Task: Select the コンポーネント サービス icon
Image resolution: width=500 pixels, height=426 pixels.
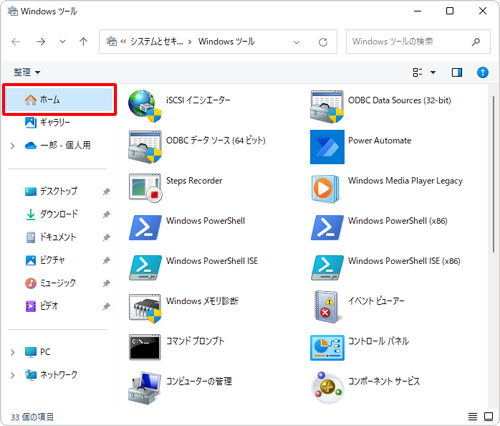Action: (327, 387)
